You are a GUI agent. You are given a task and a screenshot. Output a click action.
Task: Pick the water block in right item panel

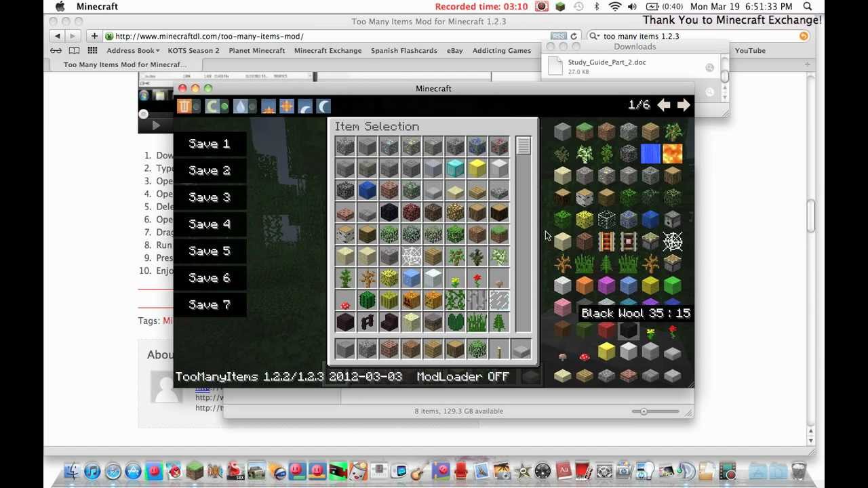tap(650, 154)
